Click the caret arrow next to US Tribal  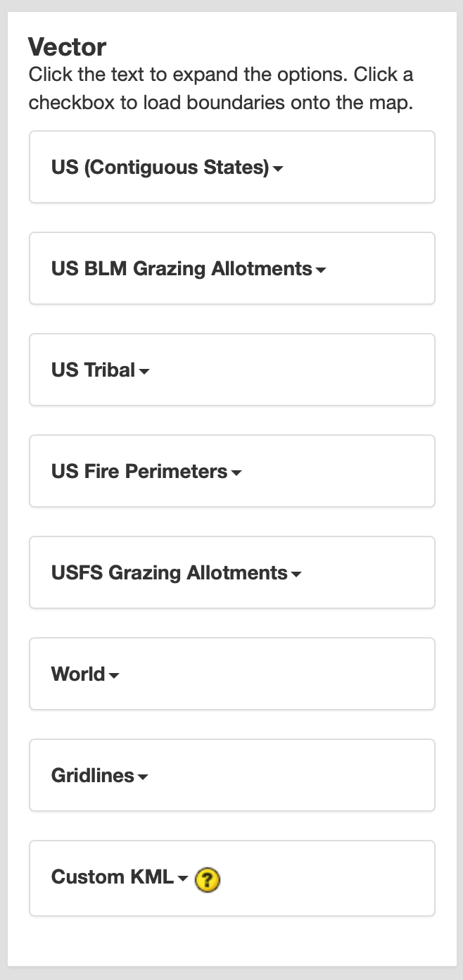coord(144,372)
